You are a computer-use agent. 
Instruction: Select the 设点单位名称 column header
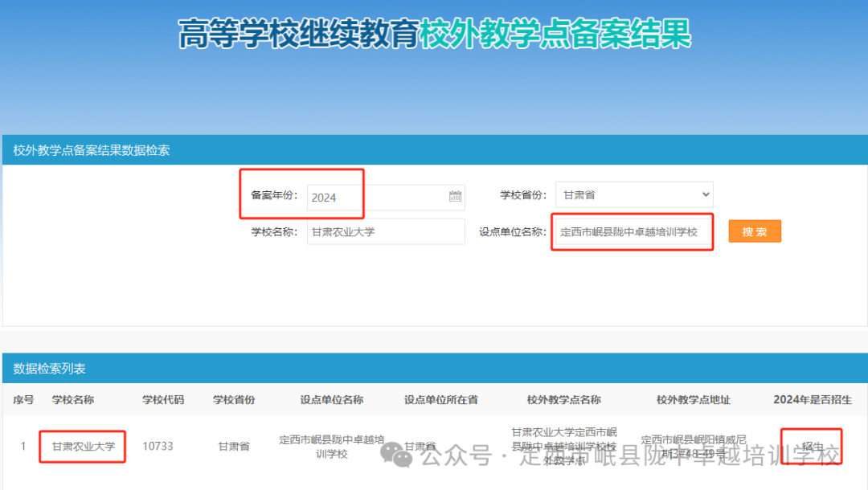pyautogui.click(x=332, y=400)
